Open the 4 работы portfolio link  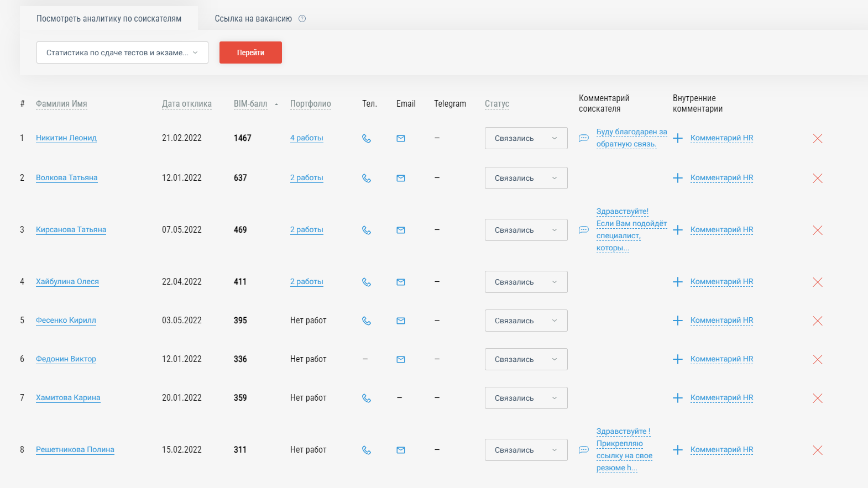tap(306, 138)
